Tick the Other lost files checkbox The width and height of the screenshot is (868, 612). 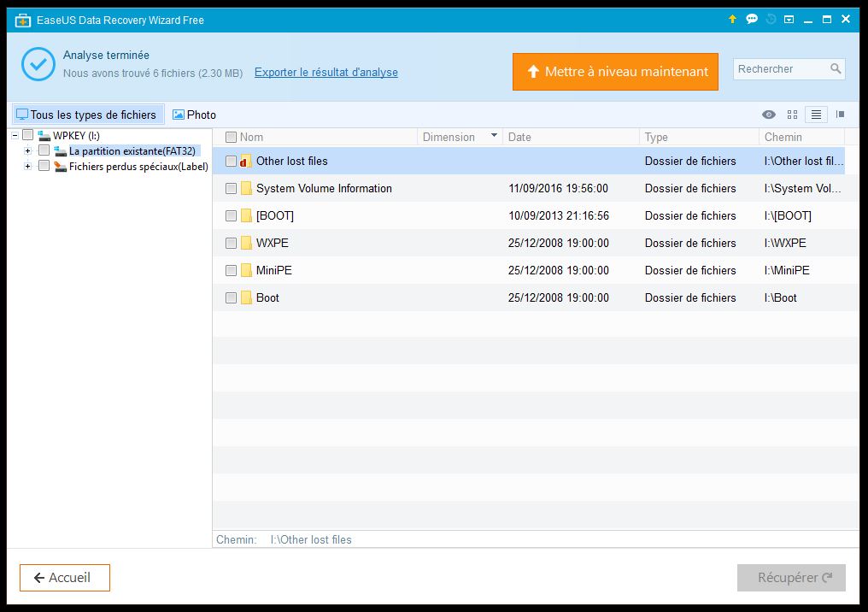231,162
